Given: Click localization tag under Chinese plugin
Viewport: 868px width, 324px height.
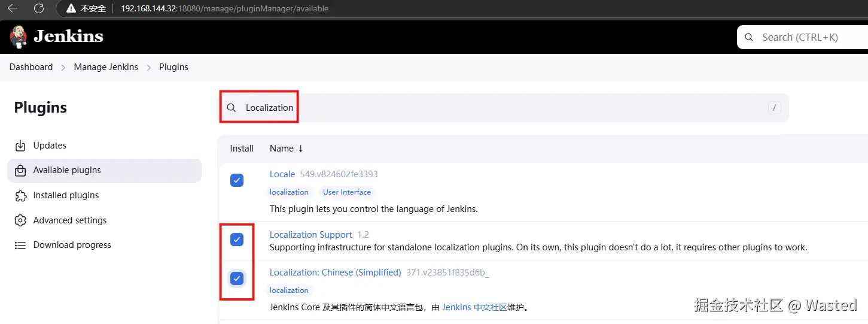Looking at the screenshot, I should [x=289, y=290].
